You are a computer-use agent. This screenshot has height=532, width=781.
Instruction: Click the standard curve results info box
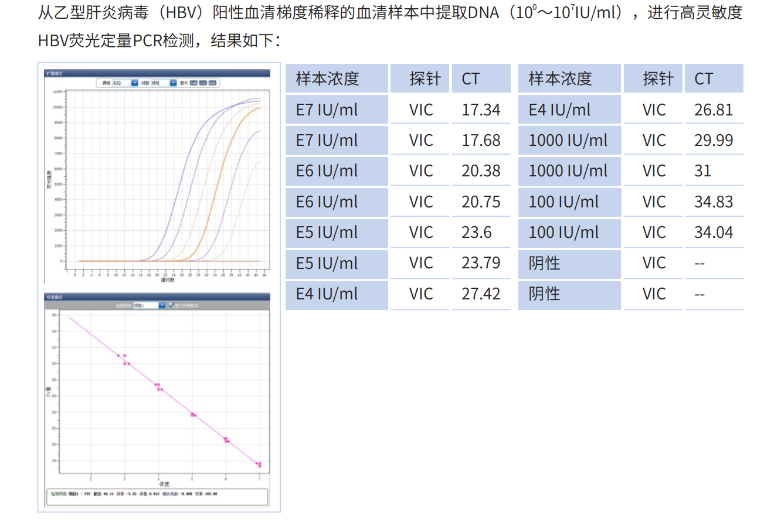(157, 496)
